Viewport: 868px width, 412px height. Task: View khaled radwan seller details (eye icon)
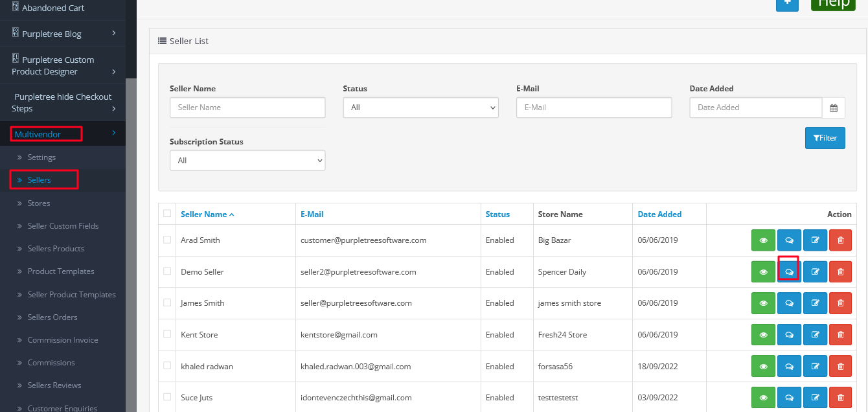(x=764, y=367)
